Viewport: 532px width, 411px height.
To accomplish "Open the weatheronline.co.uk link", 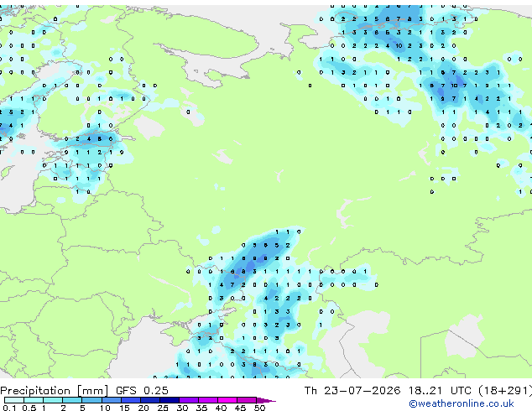I will [462, 403].
